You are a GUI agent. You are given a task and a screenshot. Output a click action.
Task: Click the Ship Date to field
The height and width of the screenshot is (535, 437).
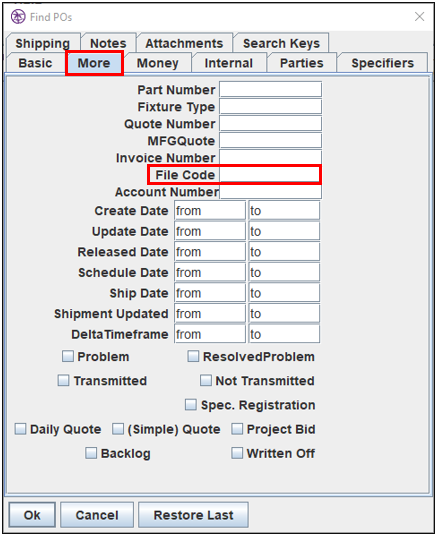284,293
